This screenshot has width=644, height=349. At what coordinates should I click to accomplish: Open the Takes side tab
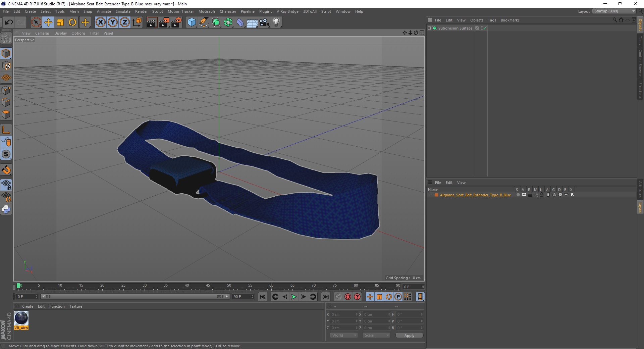click(640, 40)
